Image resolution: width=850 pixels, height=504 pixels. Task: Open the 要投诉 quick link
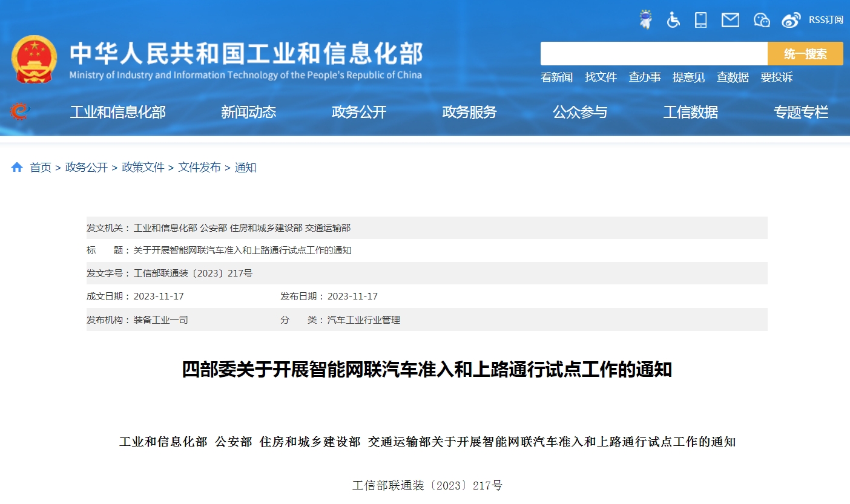tap(777, 77)
